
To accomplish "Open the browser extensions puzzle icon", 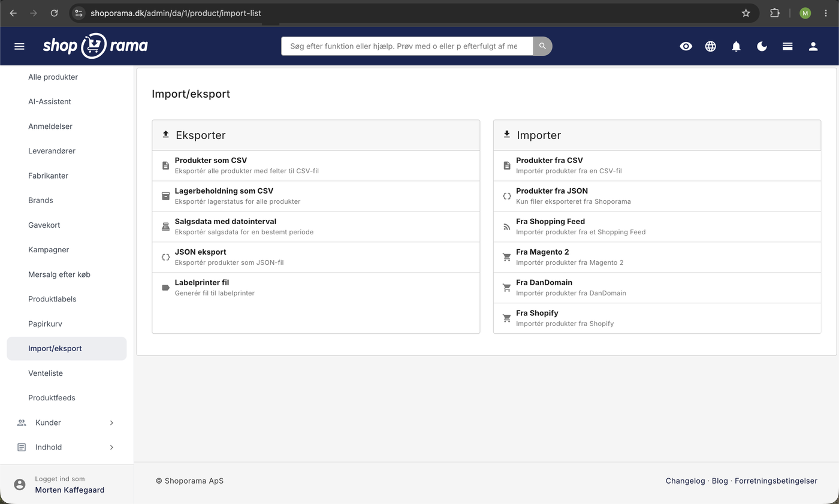I will (775, 13).
